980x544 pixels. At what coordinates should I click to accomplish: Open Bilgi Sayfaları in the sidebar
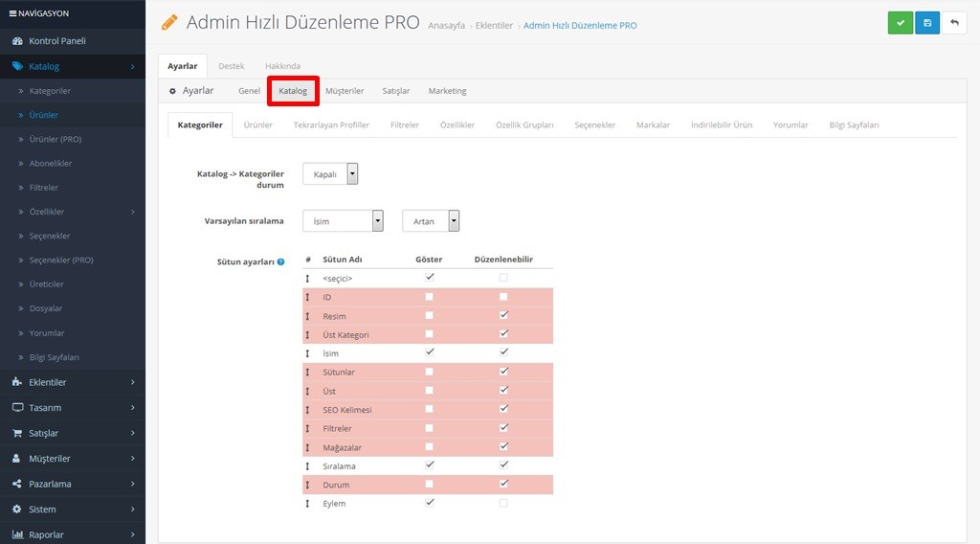pos(54,357)
